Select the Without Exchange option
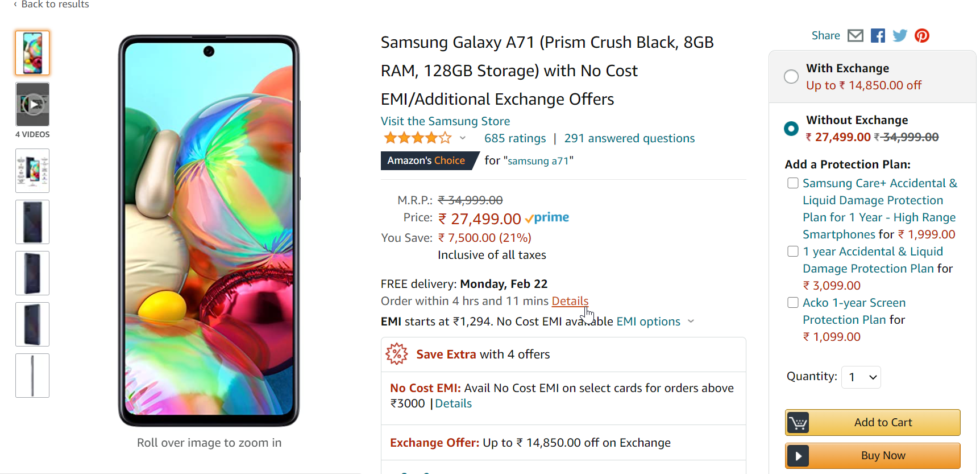980x474 pixels. (x=791, y=129)
